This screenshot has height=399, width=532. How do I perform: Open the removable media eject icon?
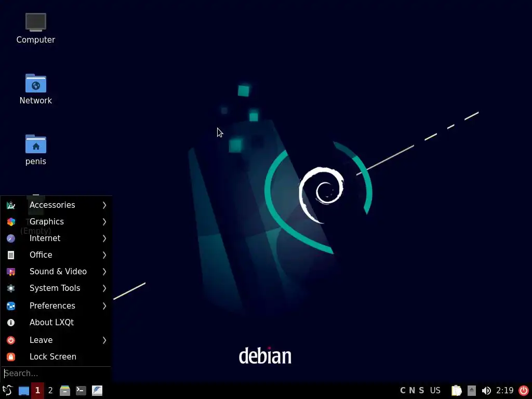(472, 391)
